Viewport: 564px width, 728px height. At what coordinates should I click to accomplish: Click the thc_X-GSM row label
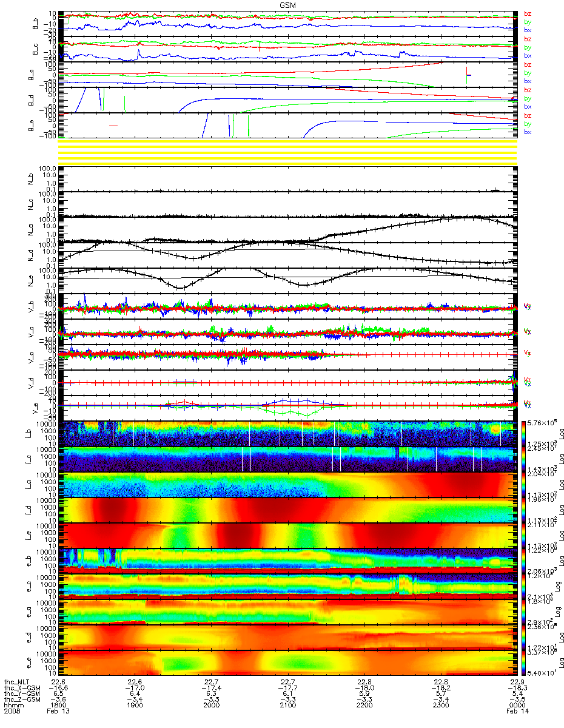[x=22, y=688]
